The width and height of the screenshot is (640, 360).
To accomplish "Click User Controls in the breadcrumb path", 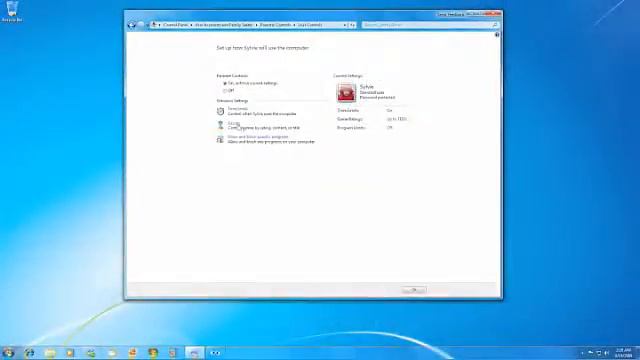I will point(310,25).
